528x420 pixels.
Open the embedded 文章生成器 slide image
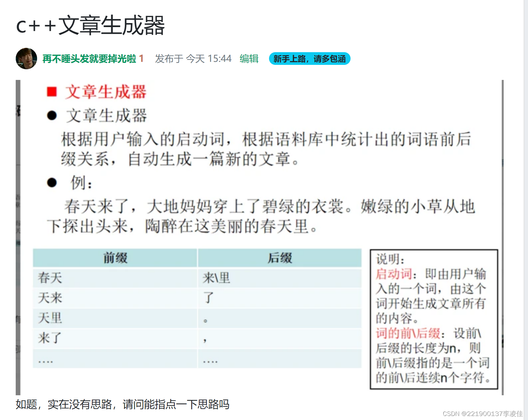point(259,237)
